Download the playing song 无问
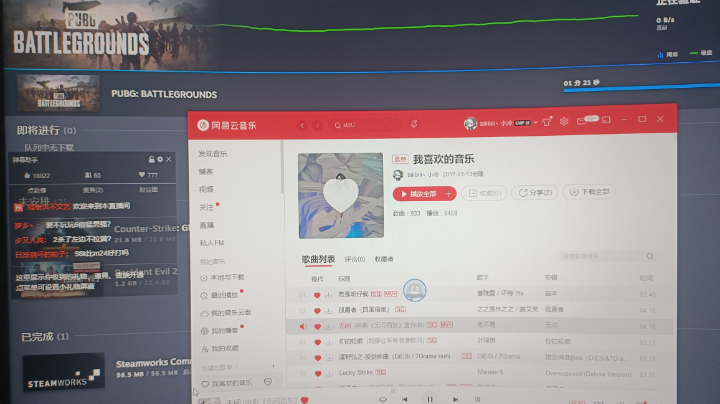Screen dimensions: 720x404 pyautogui.click(x=329, y=326)
